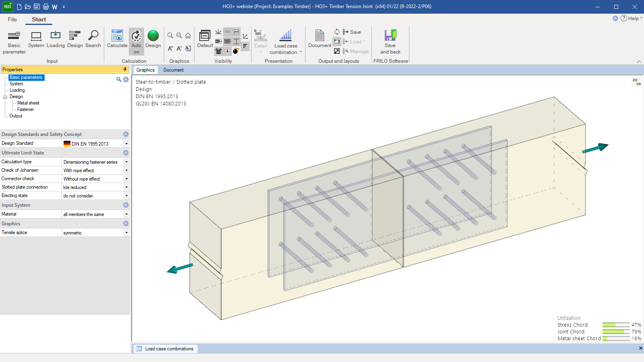
Task: Run Calculate
Action: click(117, 39)
